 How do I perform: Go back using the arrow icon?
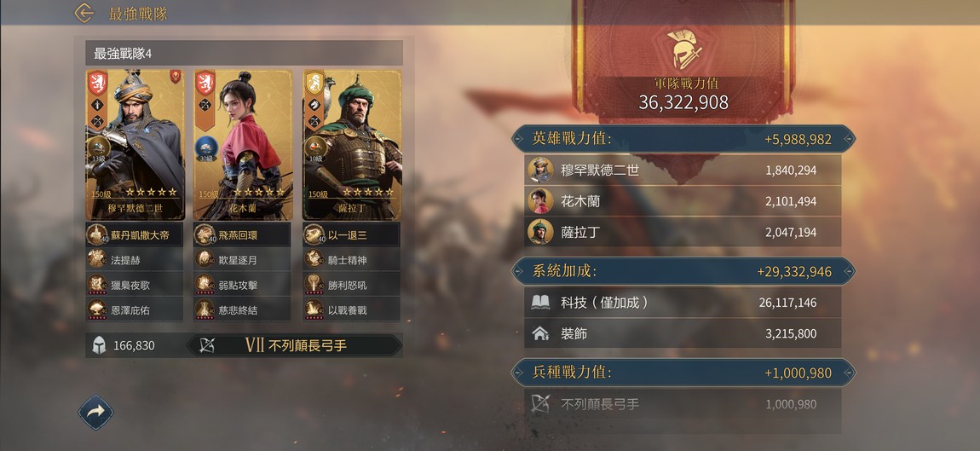[84, 13]
